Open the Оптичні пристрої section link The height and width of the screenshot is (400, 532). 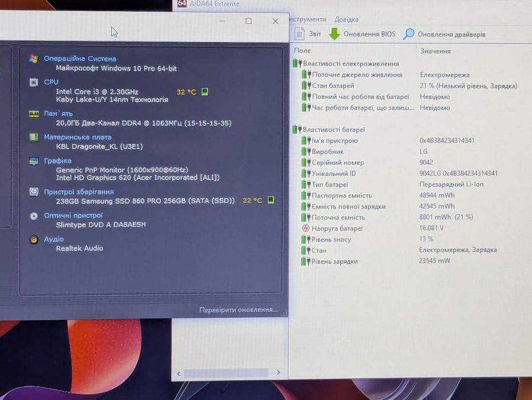(73, 216)
